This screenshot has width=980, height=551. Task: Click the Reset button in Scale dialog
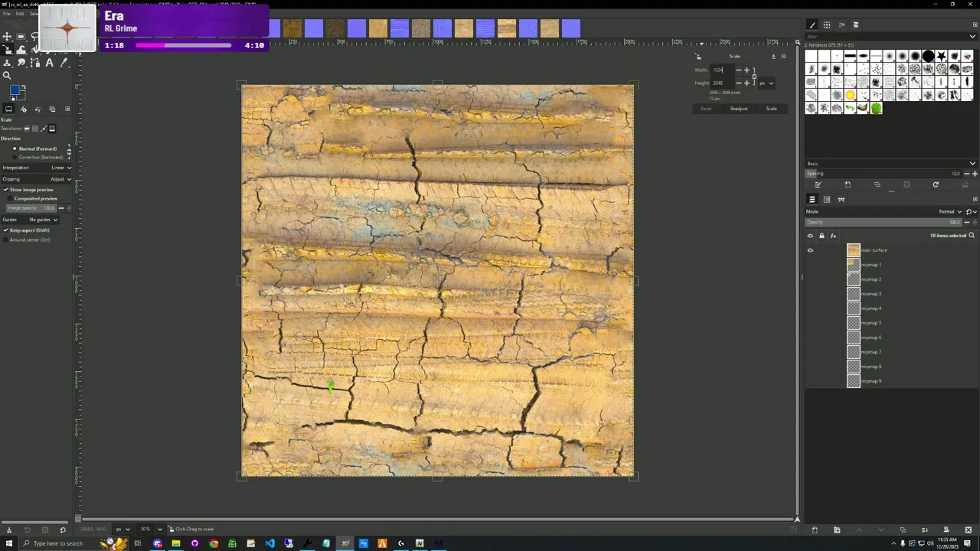(x=706, y=109)
